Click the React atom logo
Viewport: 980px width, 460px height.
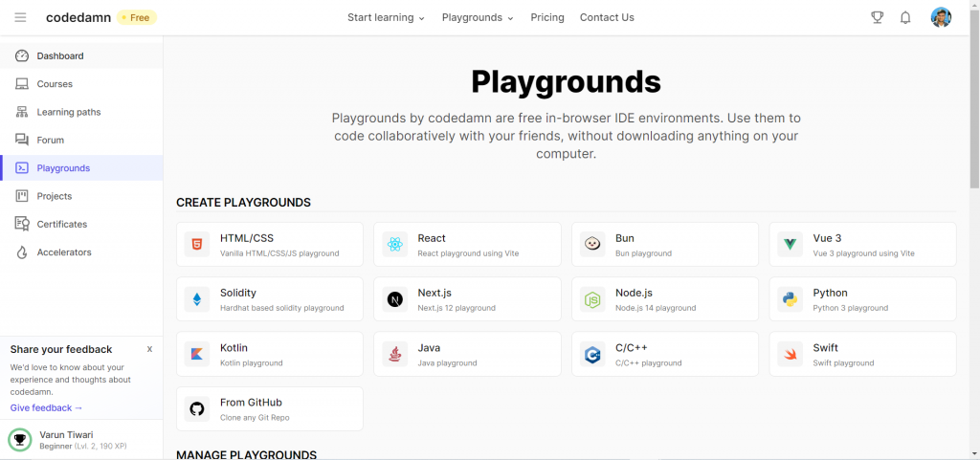pyautogui.click(x=394, y=245)
